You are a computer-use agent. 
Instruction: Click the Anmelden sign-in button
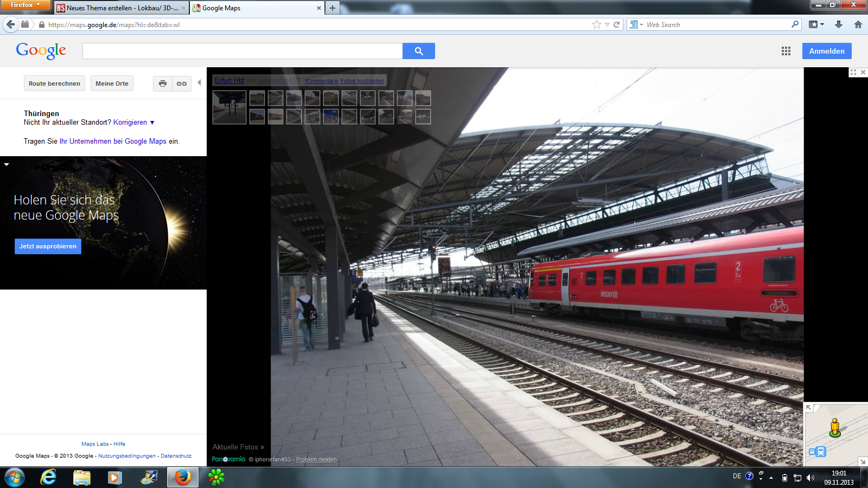[x=827, y=51]
